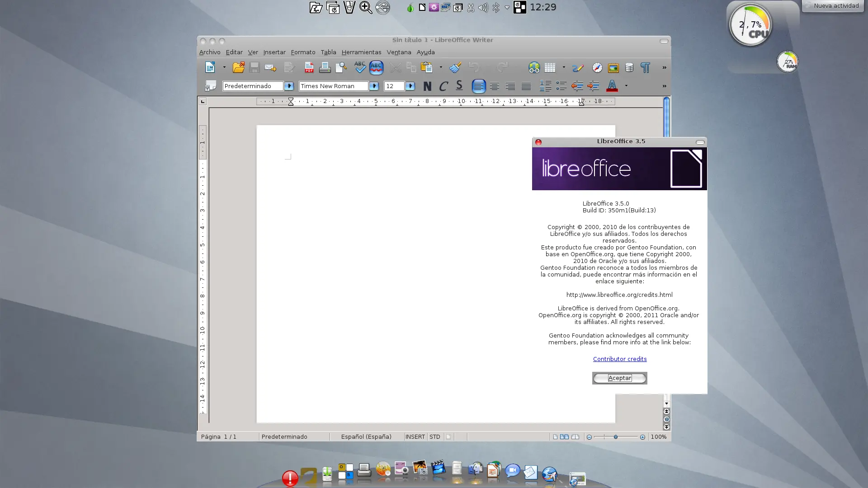Open the Navigator compass icon

tap(597, 68)
